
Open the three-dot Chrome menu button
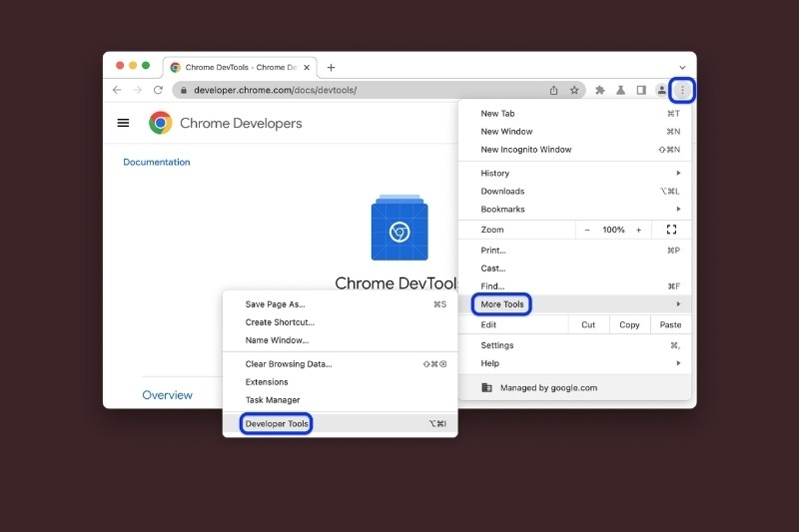(682, 90)
